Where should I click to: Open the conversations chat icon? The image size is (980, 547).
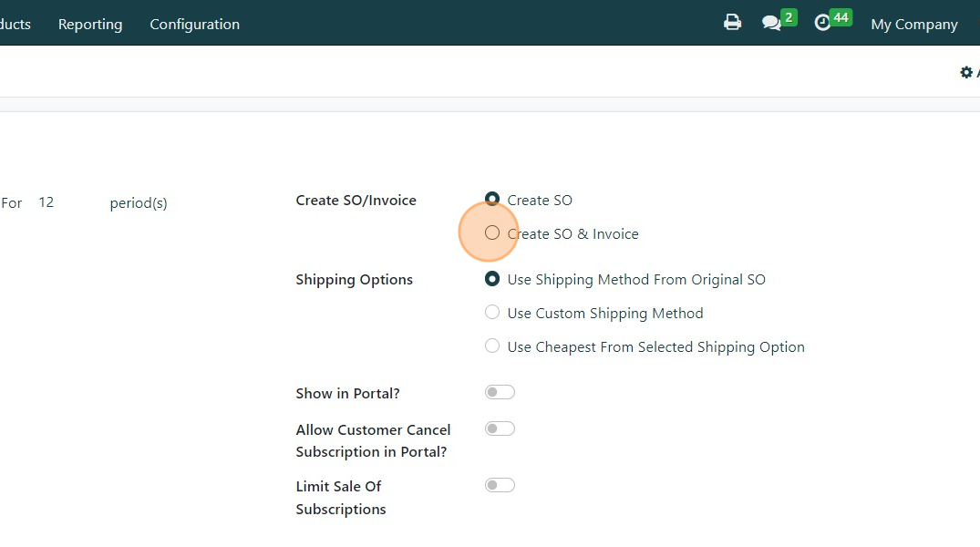772,23
